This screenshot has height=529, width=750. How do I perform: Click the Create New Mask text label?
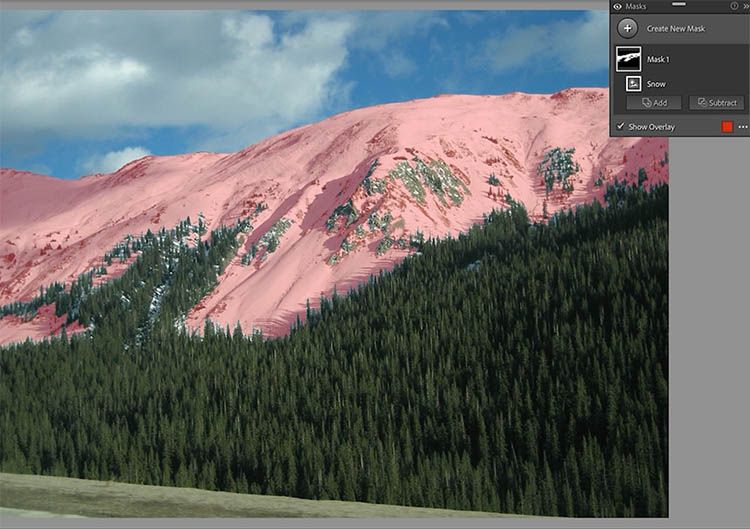(675, 28)
